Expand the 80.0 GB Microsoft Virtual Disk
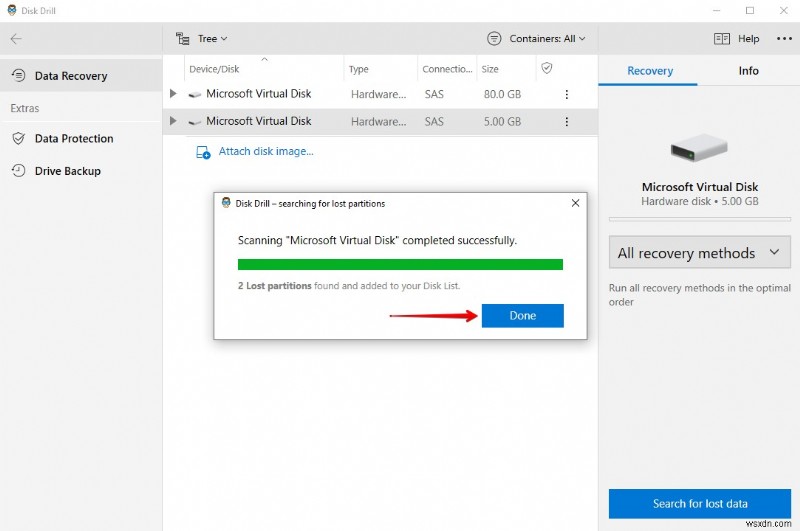Image resolution: width=800 pixels, height=531 pixels. [x=173, y=94]
